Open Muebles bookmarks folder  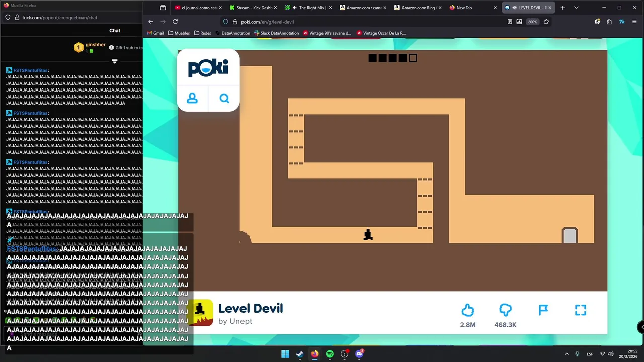pos(179,33)
